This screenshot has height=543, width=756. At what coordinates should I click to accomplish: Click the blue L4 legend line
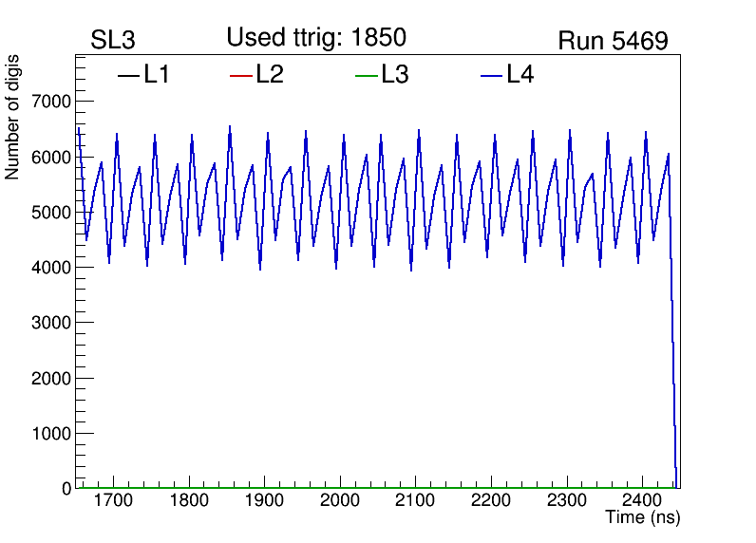click(x=491, y=76)
